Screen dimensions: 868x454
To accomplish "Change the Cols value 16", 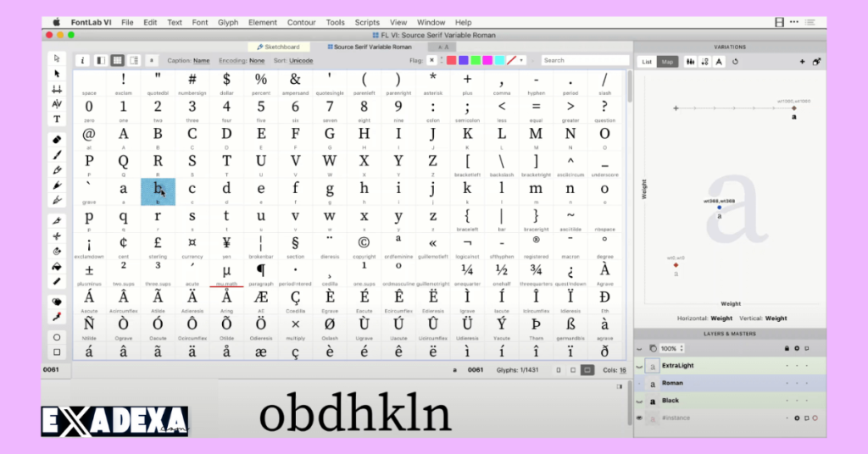I will (623, 370).
